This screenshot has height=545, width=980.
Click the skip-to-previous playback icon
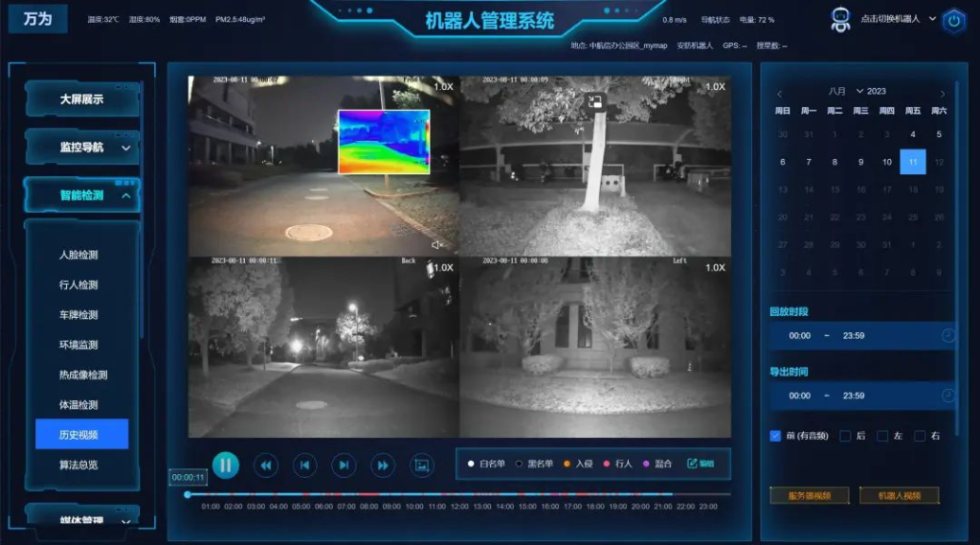point(304,466)
